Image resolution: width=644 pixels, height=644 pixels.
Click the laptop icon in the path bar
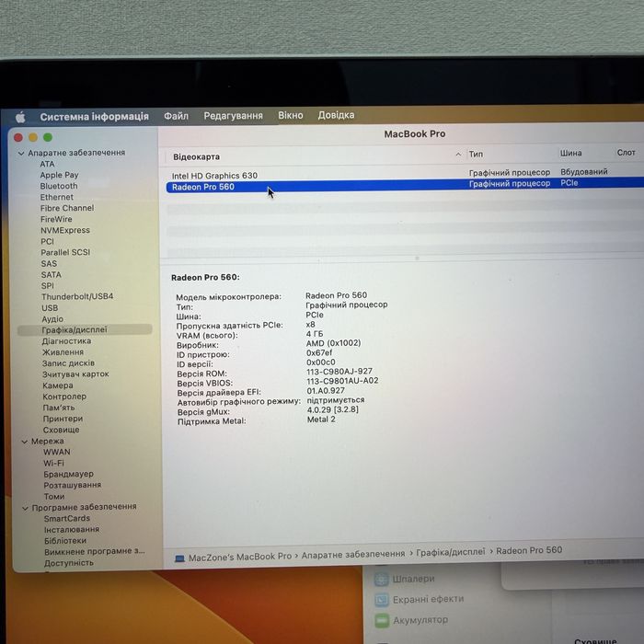[x=179, y=559]
